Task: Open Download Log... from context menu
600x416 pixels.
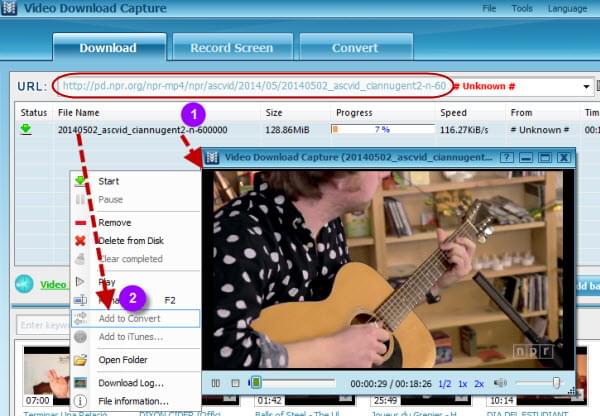Action: (x=135, y=383)
